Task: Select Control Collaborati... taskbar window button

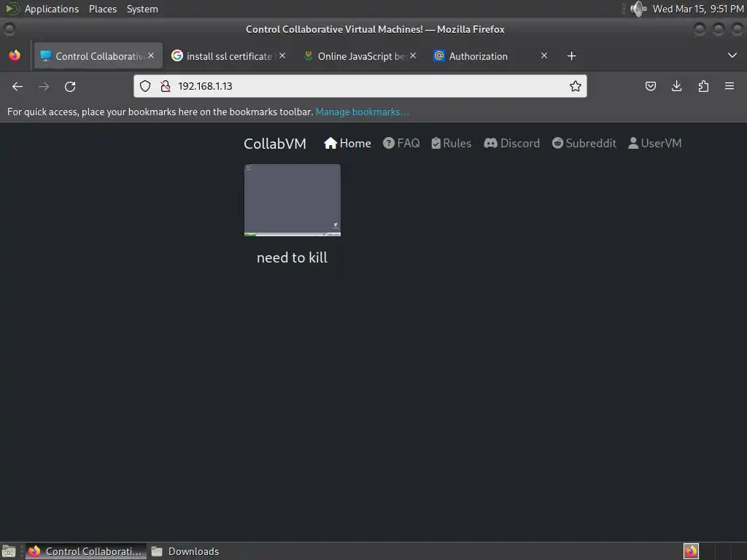Action: point(86,551)
